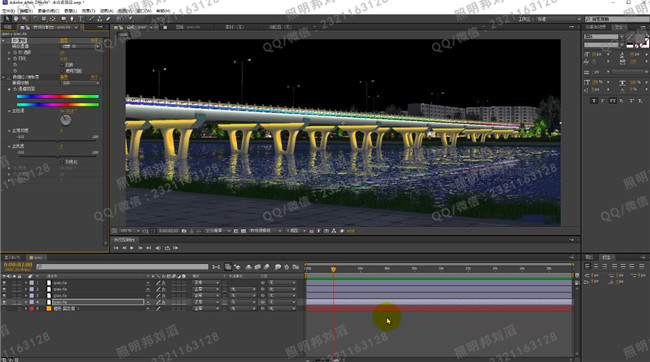Select the Pen tool

72,19
